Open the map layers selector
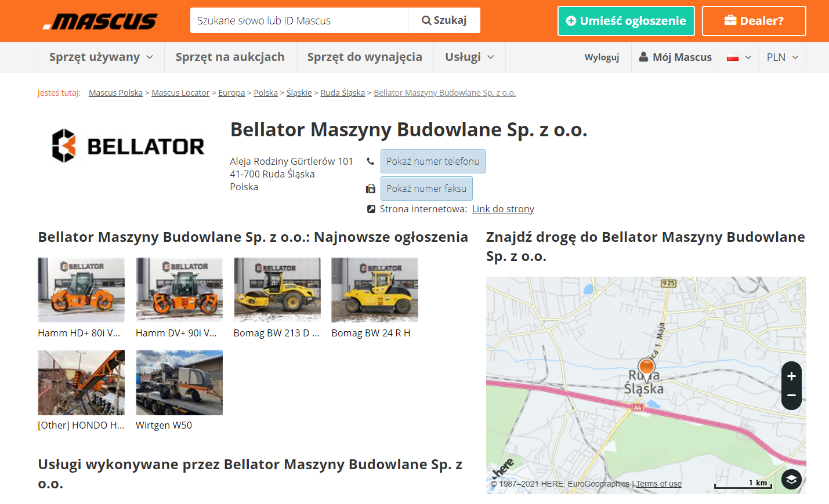Viewport: 829px width, 504px height. coord(791,479)
